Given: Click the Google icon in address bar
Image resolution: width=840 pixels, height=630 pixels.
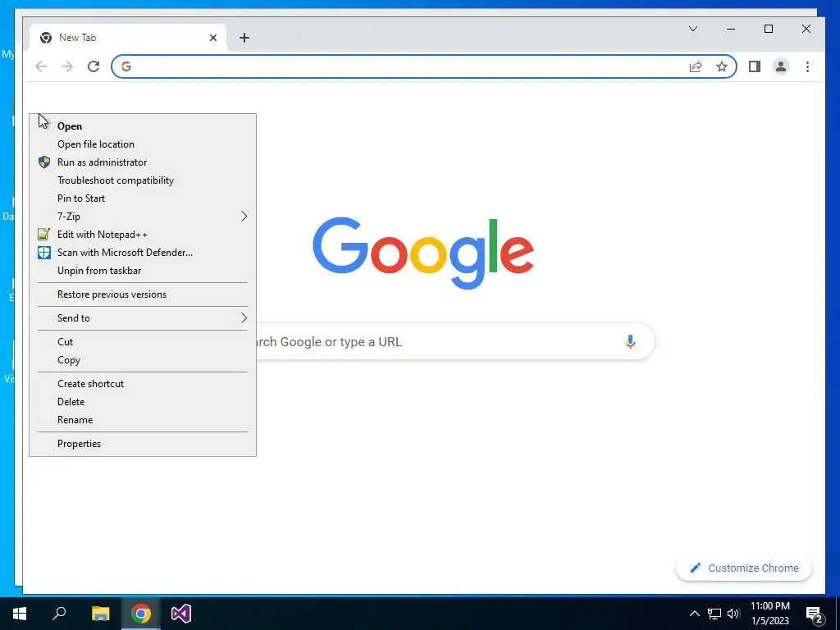Looking at the screenshot, I should (x=126, y=66).
